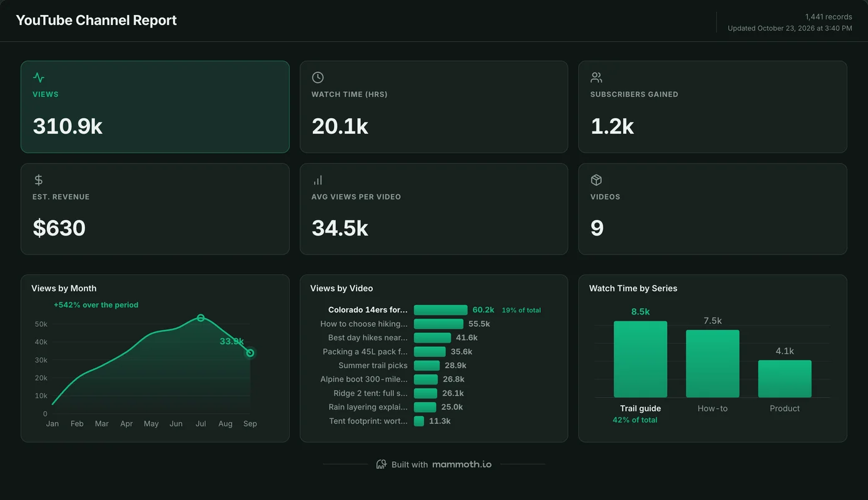Click the Jan label on the month axis
Viewport: 868px width, 500px height.
point(52,424)
